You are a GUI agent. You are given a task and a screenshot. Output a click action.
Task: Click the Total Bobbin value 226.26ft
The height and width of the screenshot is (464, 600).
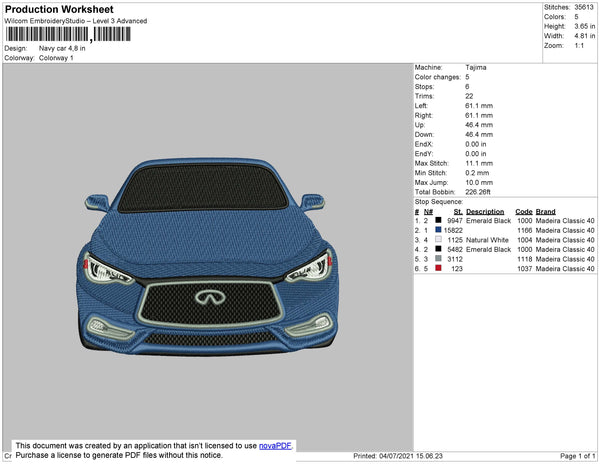click(x=481, y=191)
